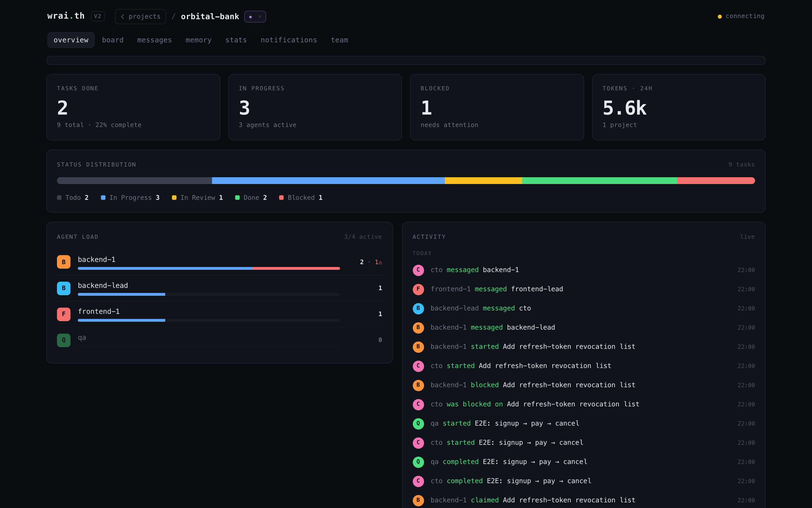The image size is (812, 508).
Task: Open the Tasks Done card
Action: 133,107
